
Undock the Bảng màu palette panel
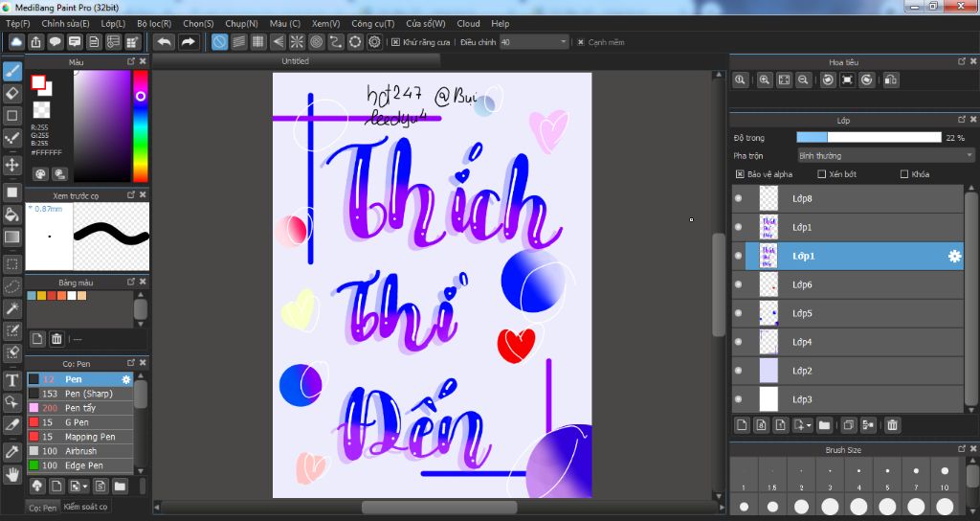pos(130,283)
